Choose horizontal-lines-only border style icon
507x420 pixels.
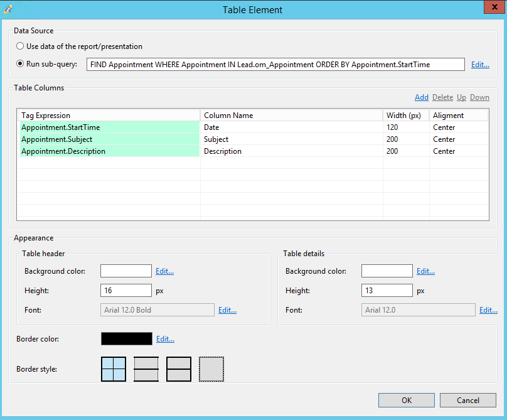pos(146,369)
